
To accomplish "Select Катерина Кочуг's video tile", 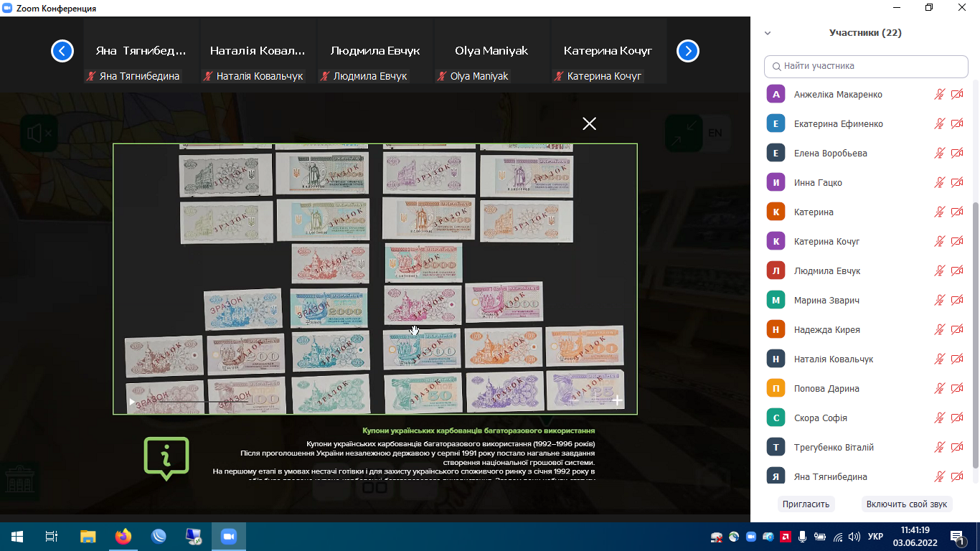I will [x=608, y=52].
